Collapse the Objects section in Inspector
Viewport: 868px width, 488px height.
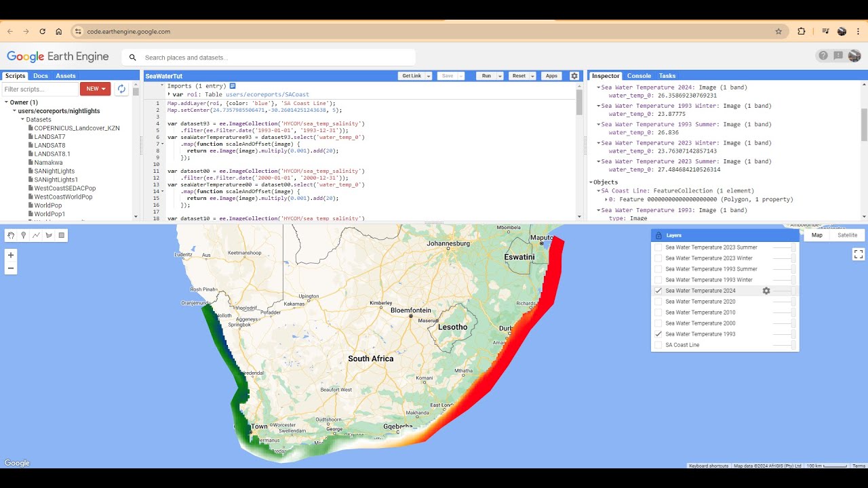click(591, 182)
